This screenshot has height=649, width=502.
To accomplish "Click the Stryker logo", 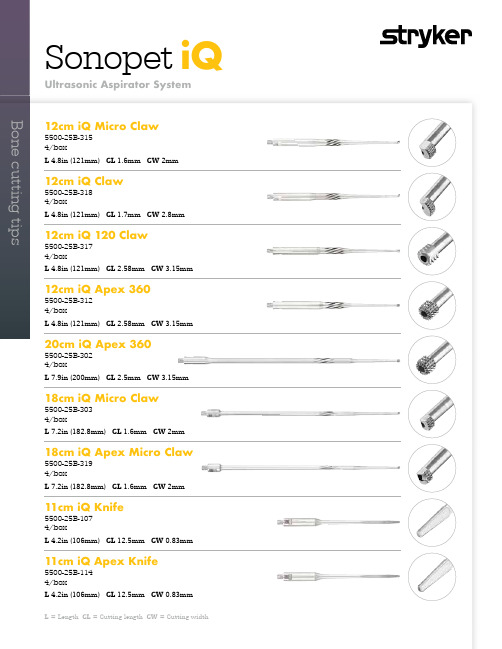I will [x=425, y=36].
